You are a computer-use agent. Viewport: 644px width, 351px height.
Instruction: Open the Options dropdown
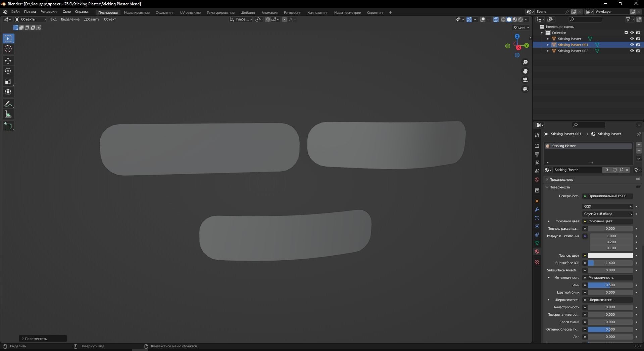[x=521, y=28]
